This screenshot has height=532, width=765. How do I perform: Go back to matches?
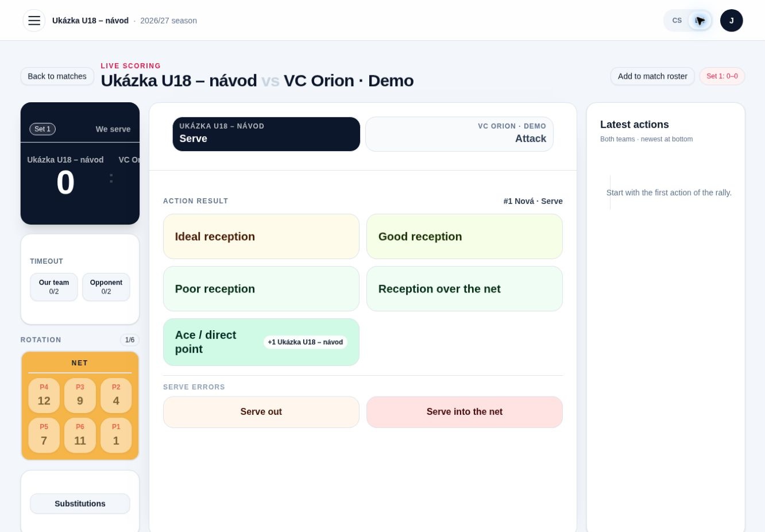point(57,76)
